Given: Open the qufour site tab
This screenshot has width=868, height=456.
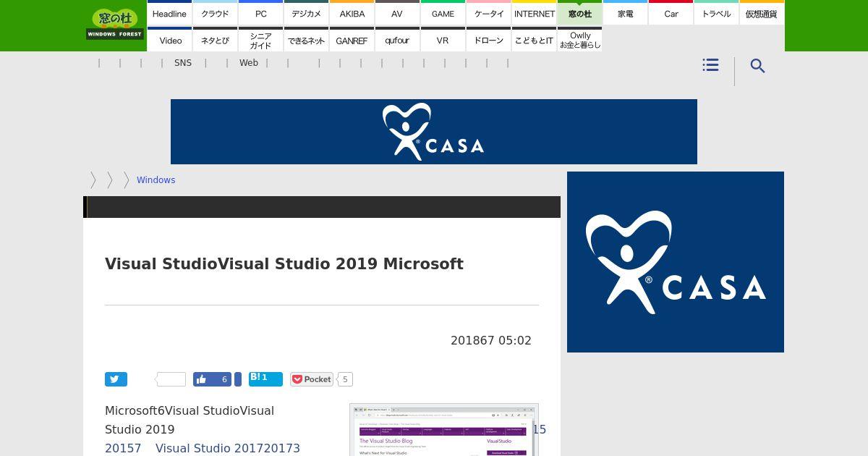Looking at the screenshot, I should [x=397, y=40].
